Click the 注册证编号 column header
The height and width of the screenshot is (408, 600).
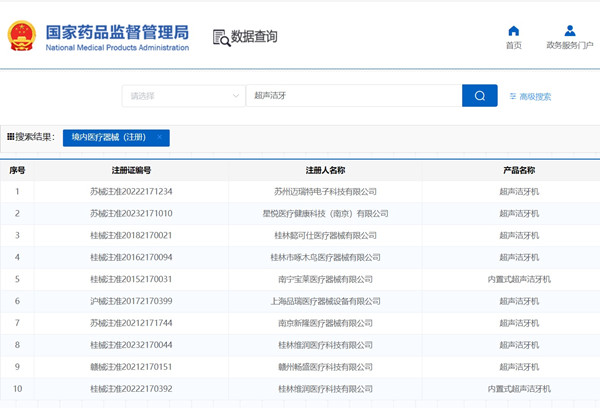tap(131, 170)
